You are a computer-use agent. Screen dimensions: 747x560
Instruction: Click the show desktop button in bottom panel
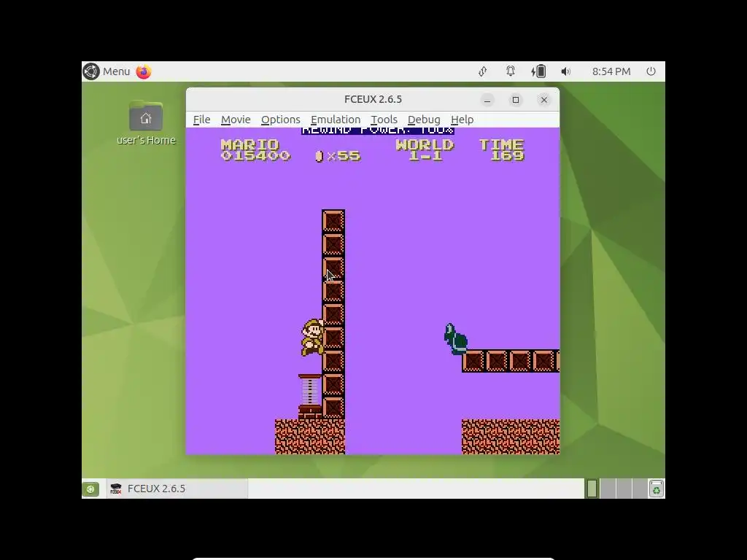pos(90,489)
